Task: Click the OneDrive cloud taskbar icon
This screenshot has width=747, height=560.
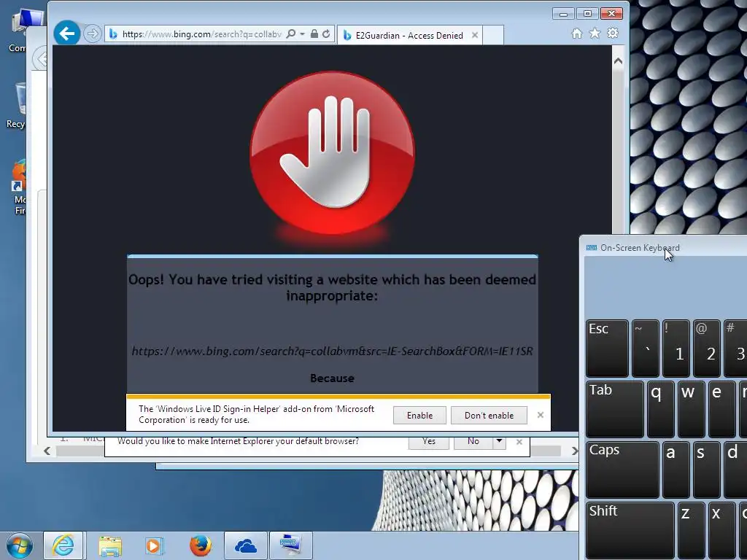Action: click(246, 545)
